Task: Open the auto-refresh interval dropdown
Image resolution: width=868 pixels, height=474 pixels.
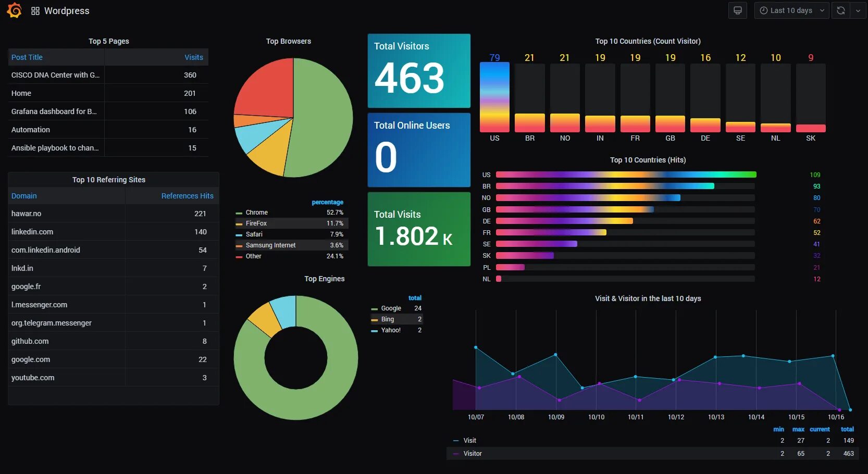Action: (x=859, y=10)
